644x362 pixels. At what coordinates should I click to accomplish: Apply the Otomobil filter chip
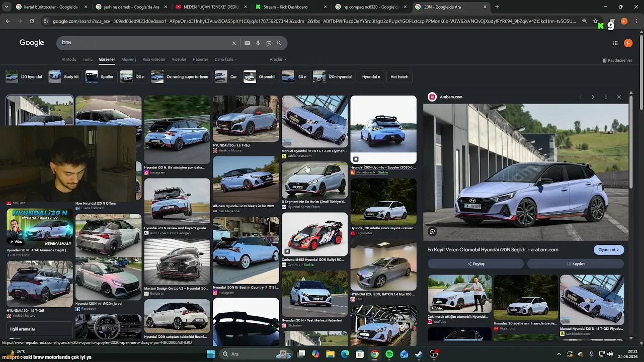point(261,77)
